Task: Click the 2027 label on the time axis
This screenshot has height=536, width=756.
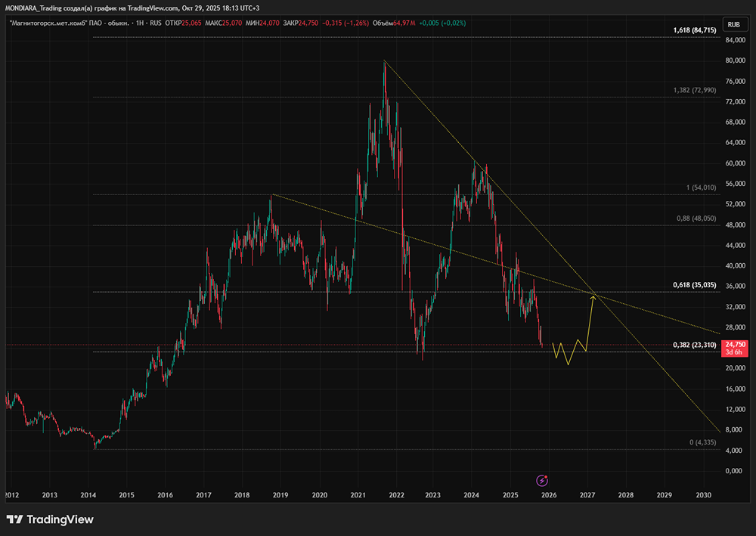Action: pos(587,495)
